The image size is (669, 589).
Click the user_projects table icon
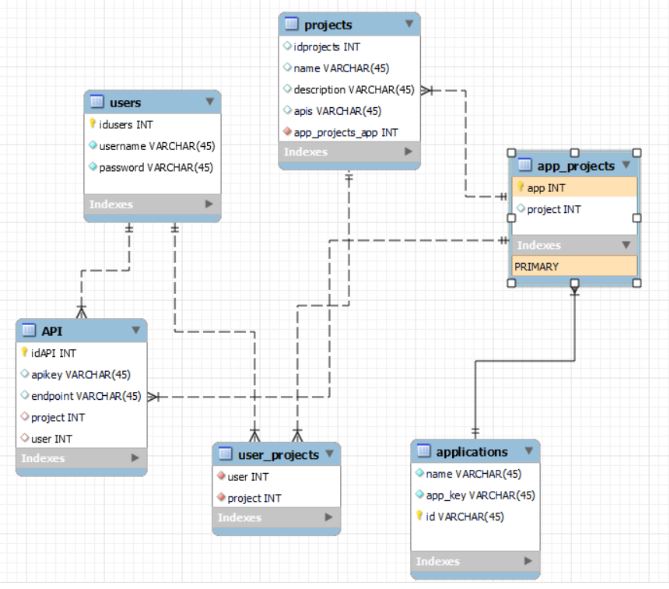226,454
